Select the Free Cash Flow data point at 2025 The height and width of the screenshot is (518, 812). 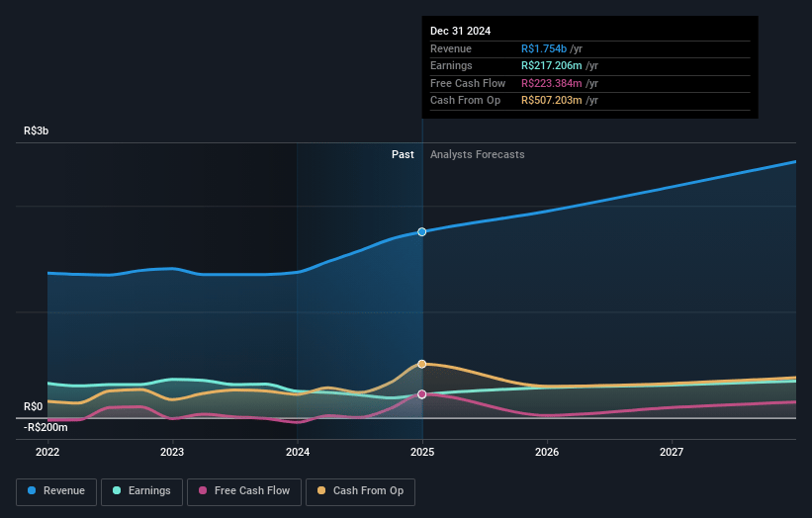[x=422, y=394]
